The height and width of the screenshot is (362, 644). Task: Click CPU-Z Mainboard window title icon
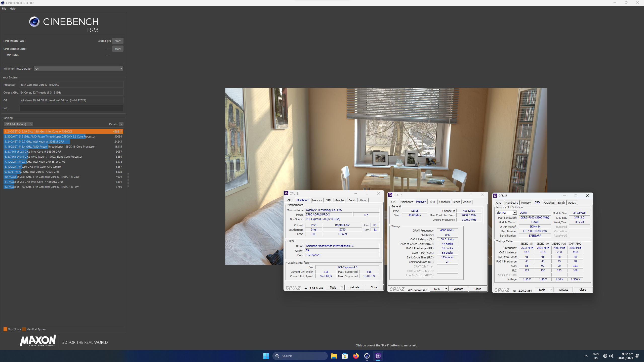click(286, 193)
